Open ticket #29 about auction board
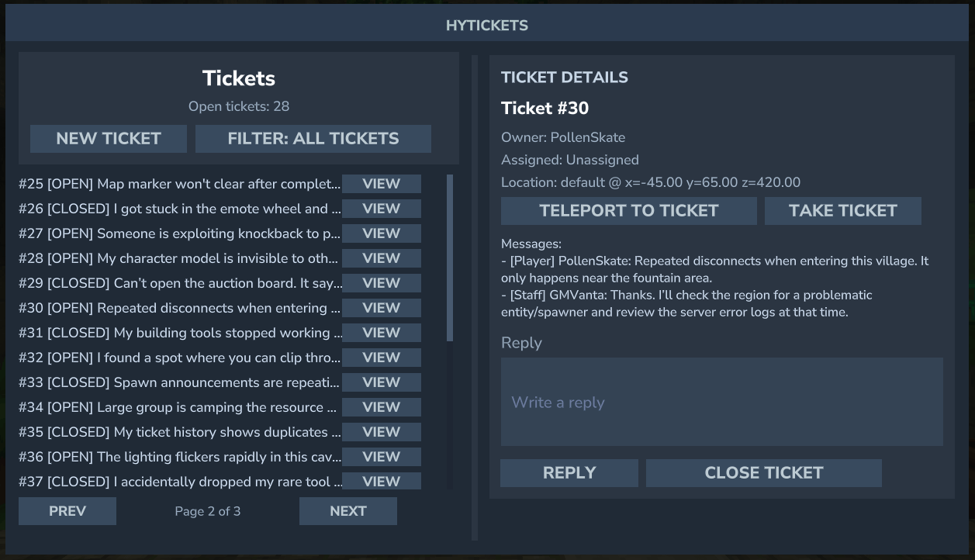Image resolution: width=975 pixels, height=560 pixels. pyautogui.click(x=381, y=283)
